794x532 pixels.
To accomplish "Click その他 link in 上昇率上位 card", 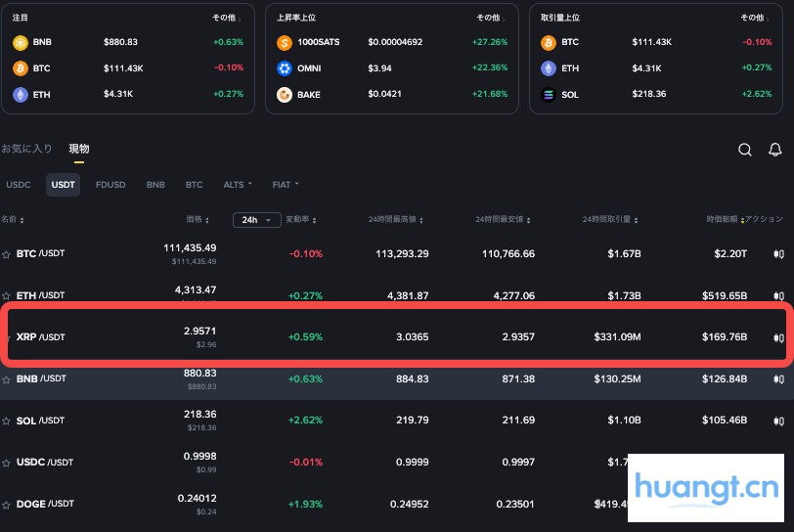I will [490, 18].
